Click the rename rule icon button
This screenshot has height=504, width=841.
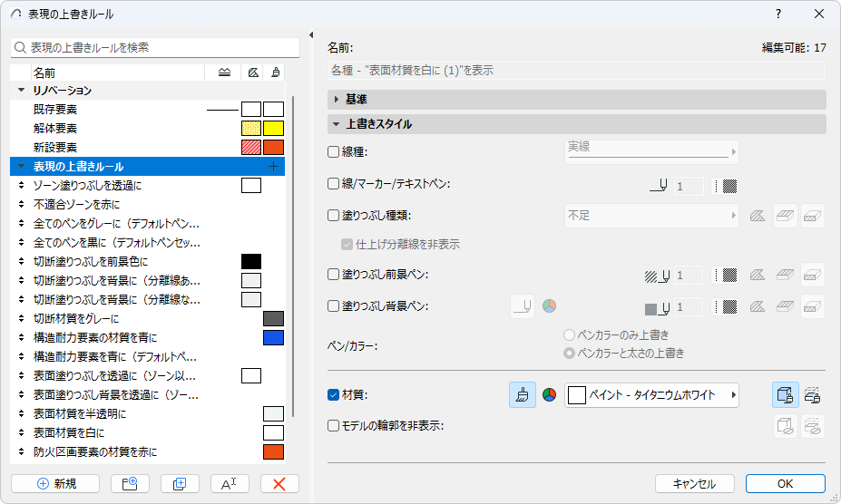point(230,484)
